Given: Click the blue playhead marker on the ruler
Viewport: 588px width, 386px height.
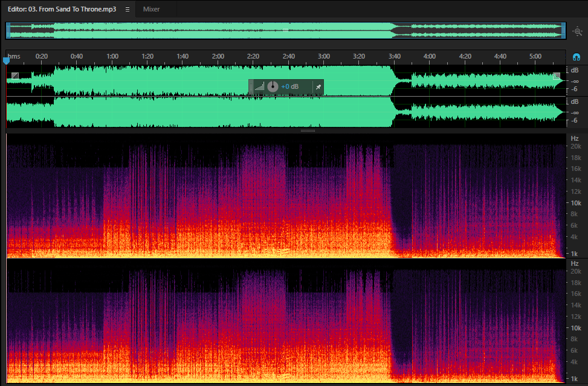Looking at the screenshot, I should coord(7,60).
